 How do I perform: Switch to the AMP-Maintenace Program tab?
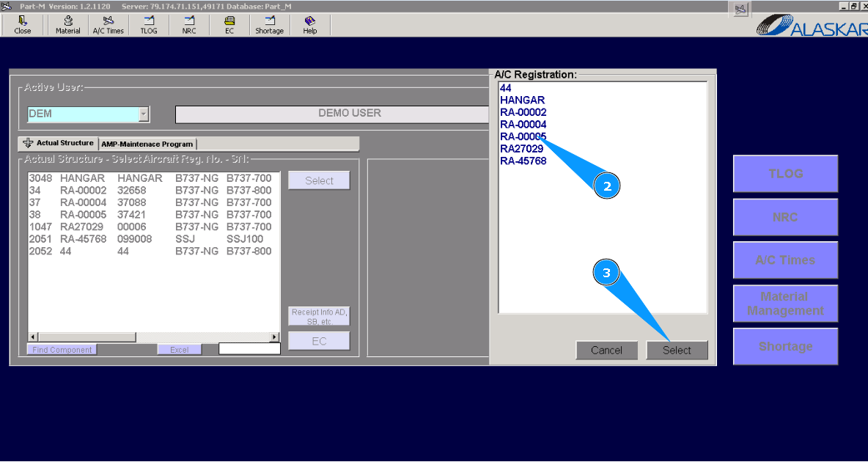pyautogui.click(x=147, y=144)
